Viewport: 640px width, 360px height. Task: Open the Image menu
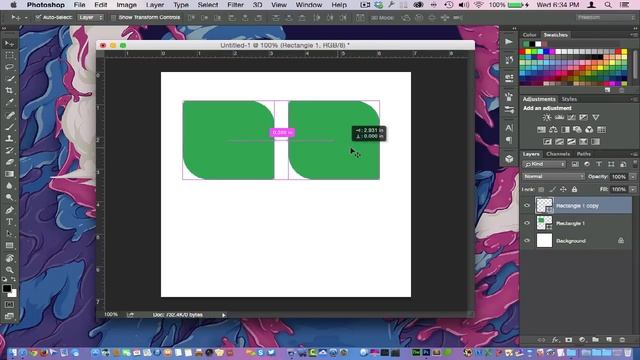(127, 5)
